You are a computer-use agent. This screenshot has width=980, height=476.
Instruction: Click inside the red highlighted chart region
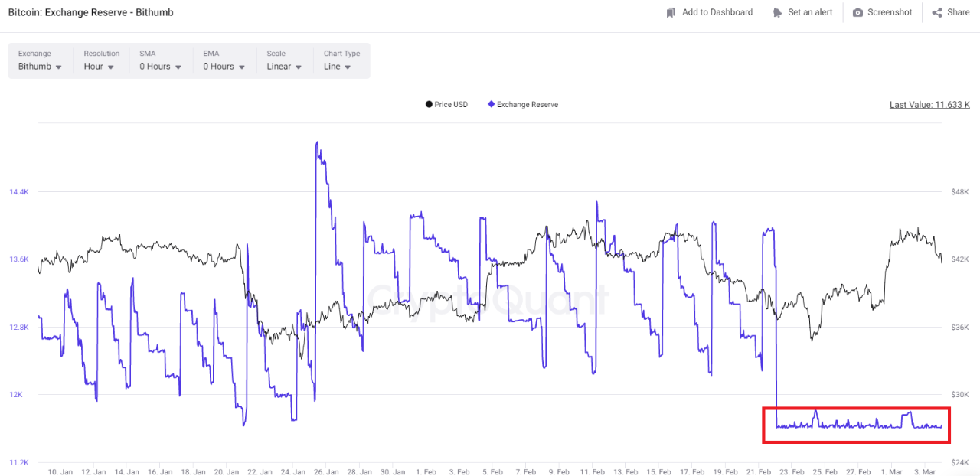tap(856, 425)
